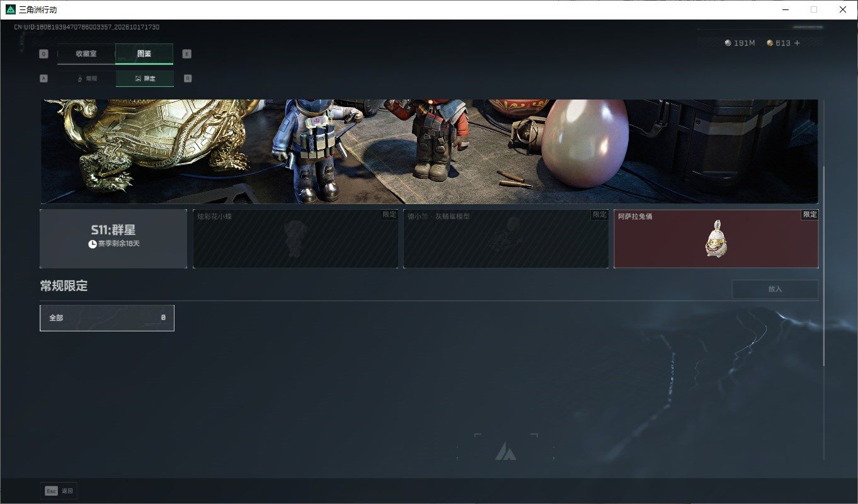Click the A key hint icon

[43, 79]
